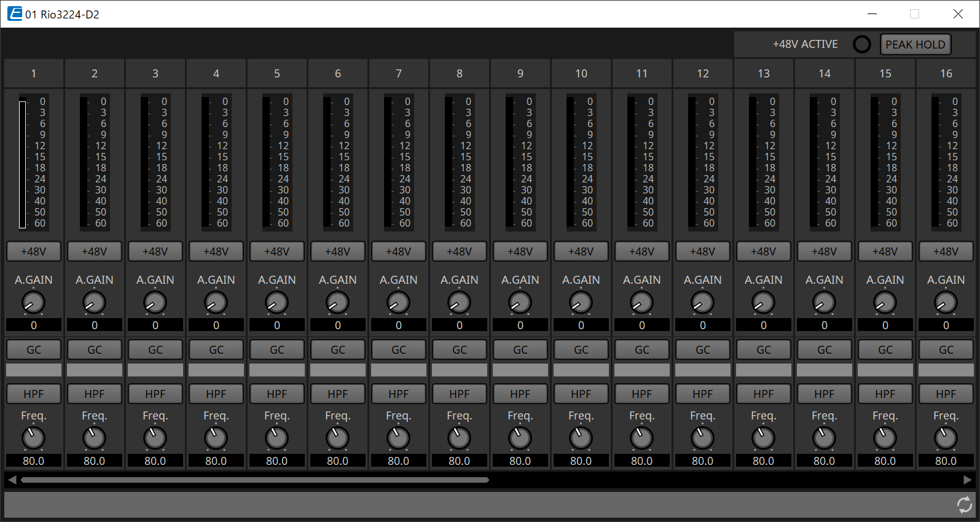Click channel 16 A.GAIN knob

946,302
